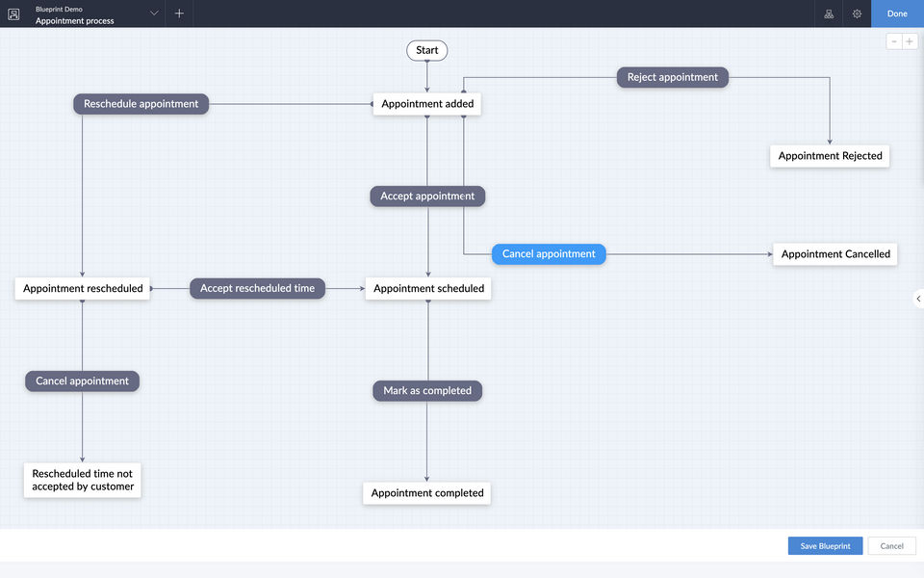Open blueprint settings gear icon
924x578 pixels.
(857, 13)
